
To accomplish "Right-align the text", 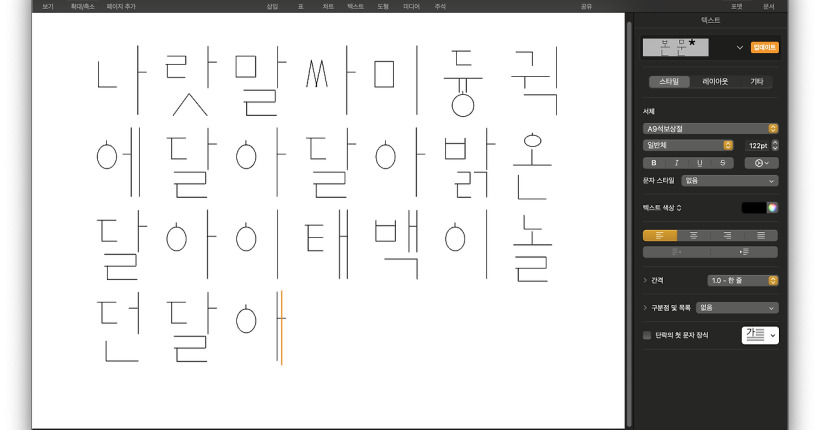I will (x=727, y=235).
